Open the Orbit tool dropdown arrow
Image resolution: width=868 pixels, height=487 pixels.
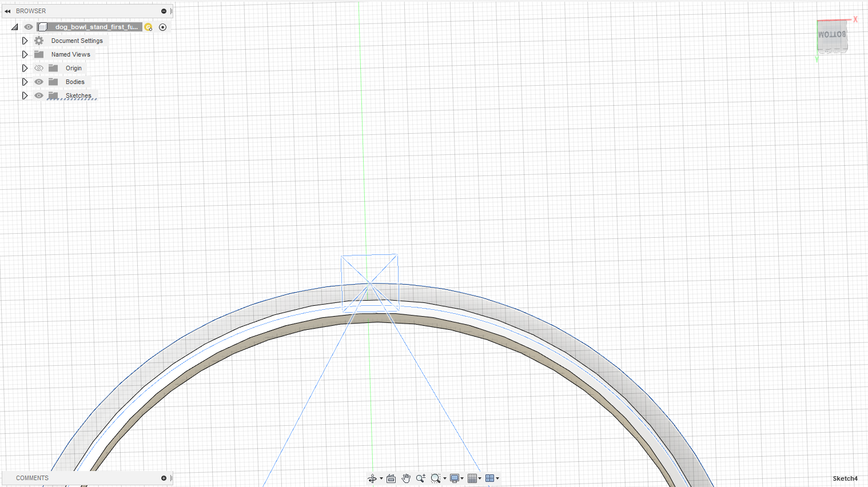click(381, 478)
